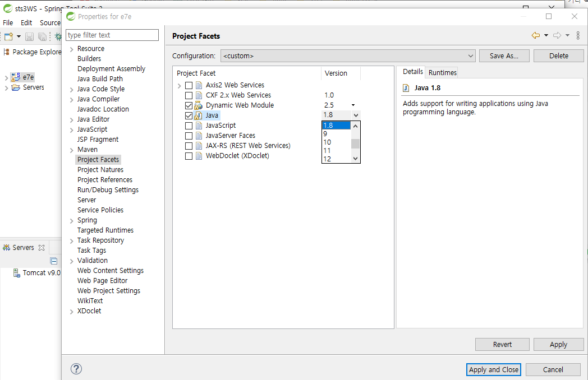Click the Java 1.8 details icon
Viewport: 588px width, 380px height.
(406, 88)
